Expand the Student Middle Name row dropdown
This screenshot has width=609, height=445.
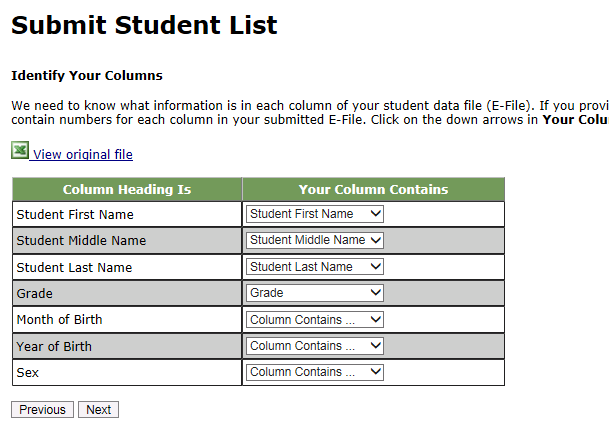314,240
